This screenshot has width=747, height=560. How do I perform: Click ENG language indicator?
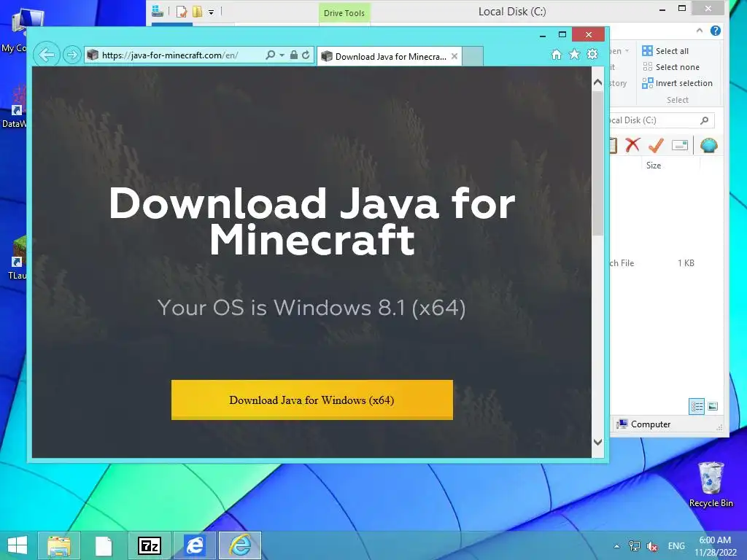pyautogui.click(x=676, y=545)
